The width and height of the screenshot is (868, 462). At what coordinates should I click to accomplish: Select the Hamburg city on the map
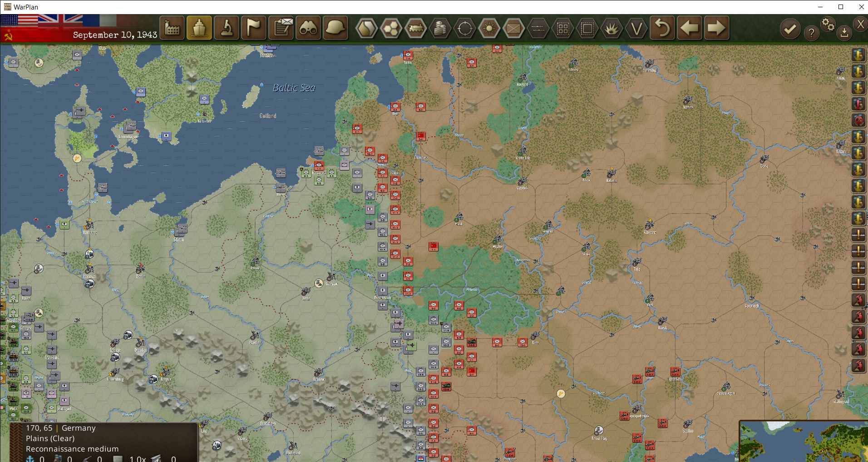click(x=89, y=226)
